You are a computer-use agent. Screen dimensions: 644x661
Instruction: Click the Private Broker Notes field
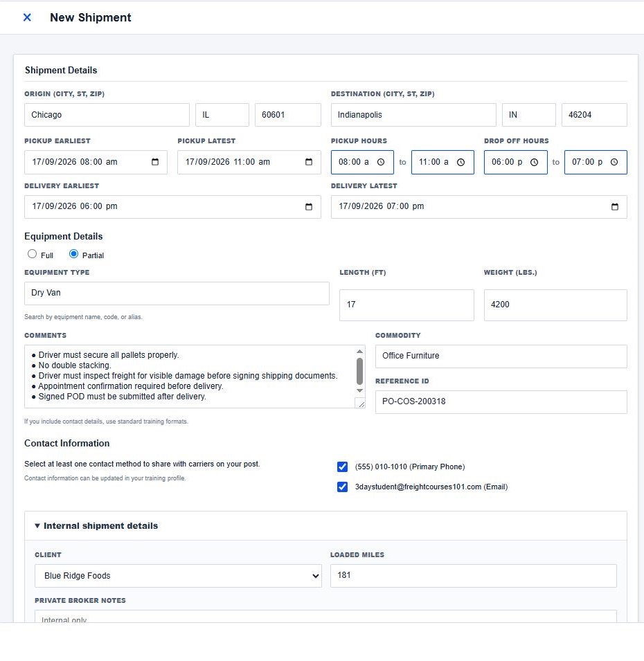point(325,616)
